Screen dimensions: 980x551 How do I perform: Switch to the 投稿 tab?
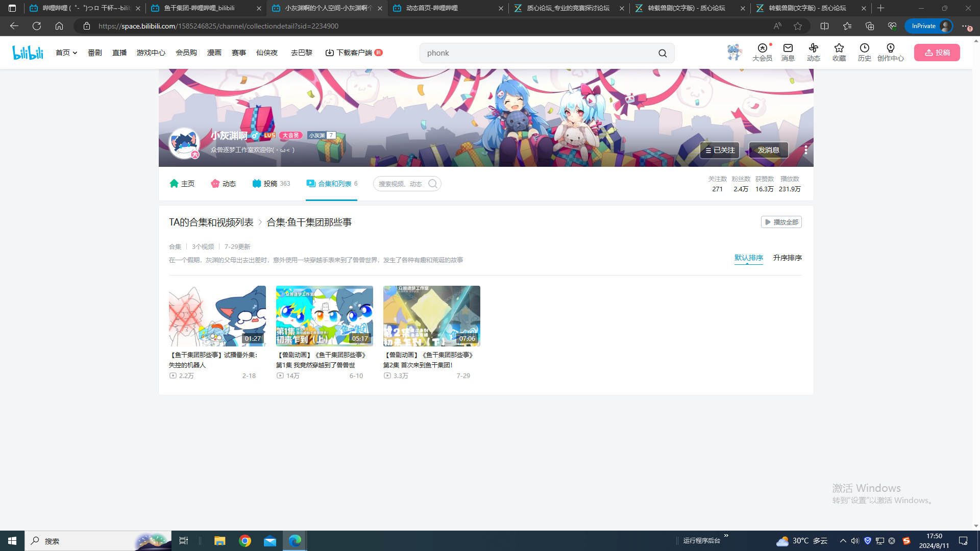[x=271, y=184]
